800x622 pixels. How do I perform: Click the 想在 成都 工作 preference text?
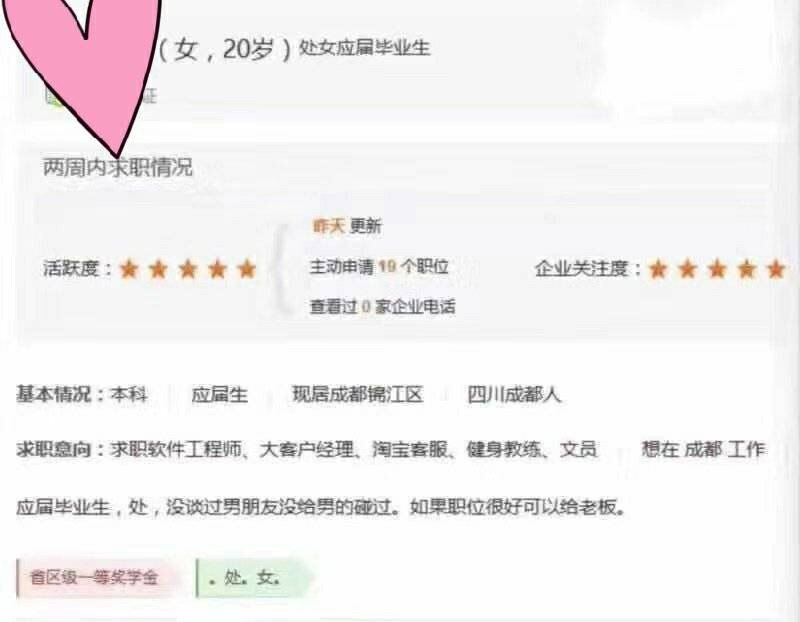[704, 450]
